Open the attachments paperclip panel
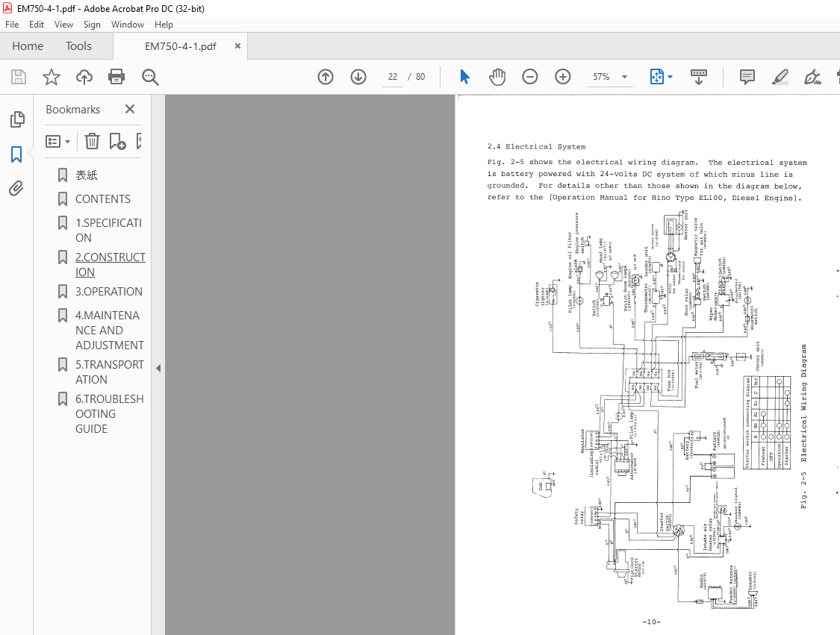Image resolution: width=840 pixels, height=635 pixels. point(16,188)
